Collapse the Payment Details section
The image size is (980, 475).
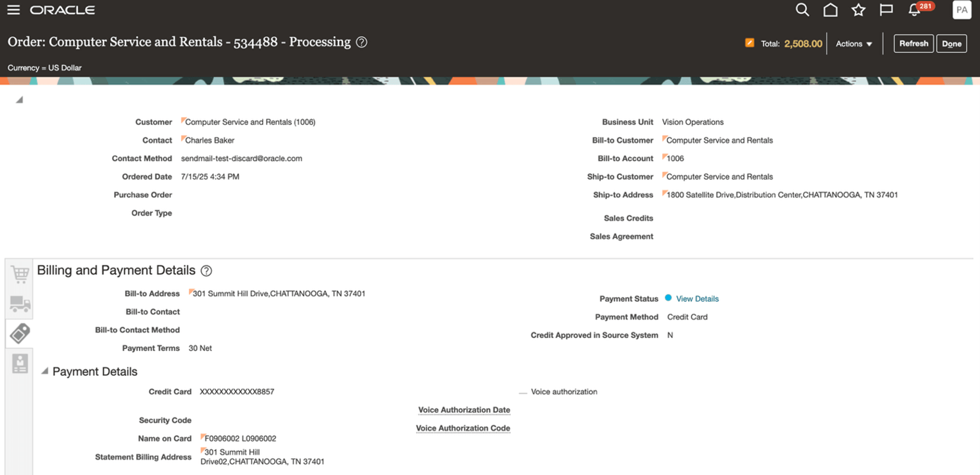tap(45, 371)
